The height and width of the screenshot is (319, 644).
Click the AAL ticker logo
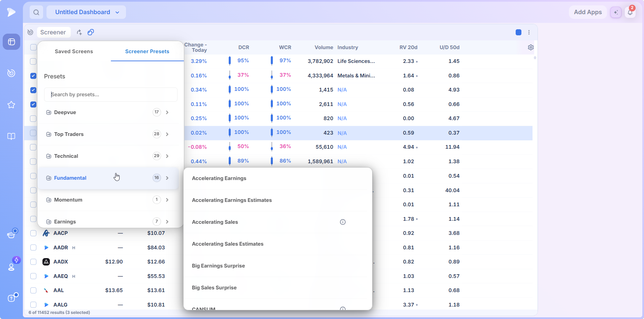point(46,290)
